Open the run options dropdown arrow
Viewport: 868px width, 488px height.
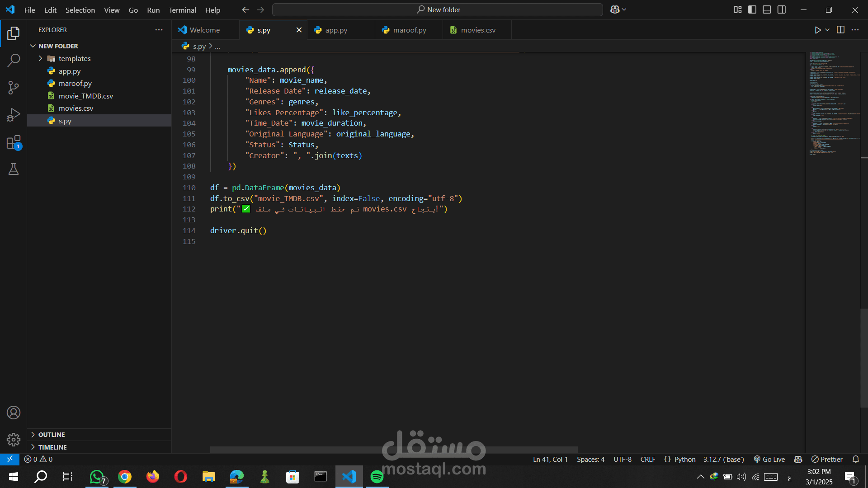[827, 30]
